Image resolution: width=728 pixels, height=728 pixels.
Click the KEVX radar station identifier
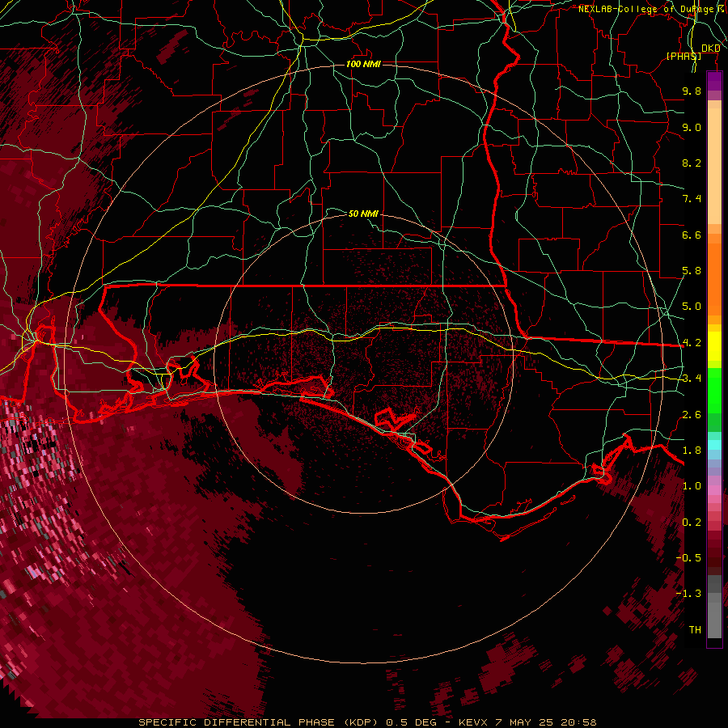click(x=473, y=722)
